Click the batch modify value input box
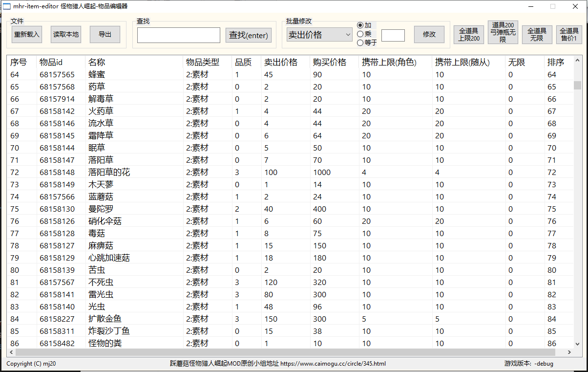Image resolution: width=588 pixels, height=372 pixels. coord(393,35)
